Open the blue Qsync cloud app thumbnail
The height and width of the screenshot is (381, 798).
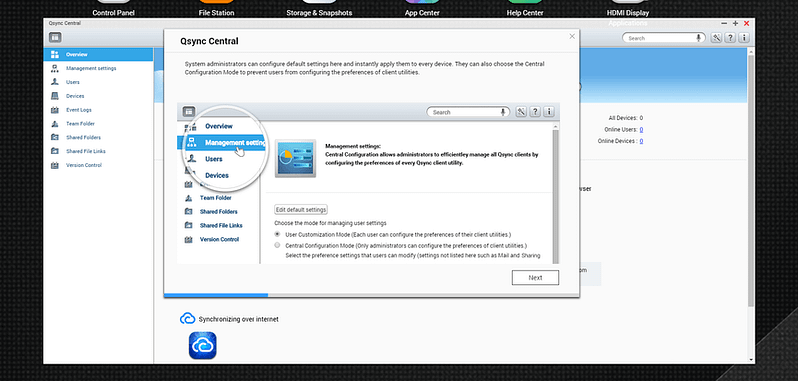tap(203, 345)
